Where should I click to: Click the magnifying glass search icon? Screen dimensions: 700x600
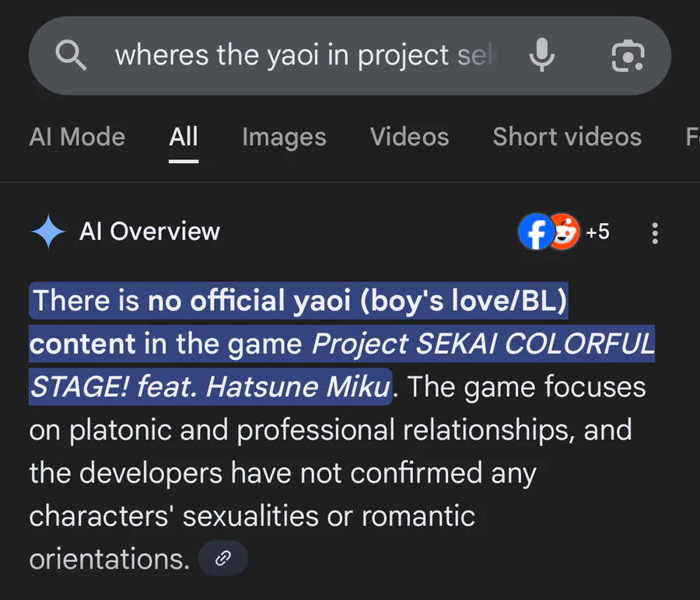tap(72, 56)
